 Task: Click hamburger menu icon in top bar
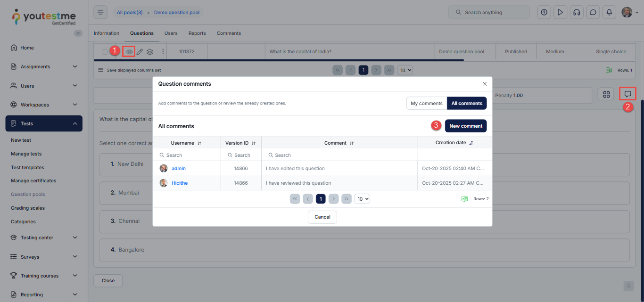click(x=100, y=12)
